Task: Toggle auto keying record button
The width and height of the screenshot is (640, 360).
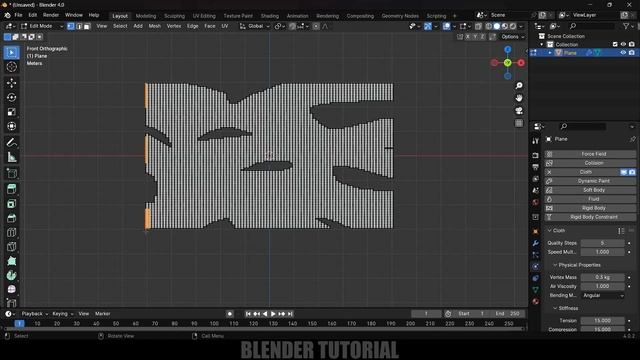Action: coord(230,314)
